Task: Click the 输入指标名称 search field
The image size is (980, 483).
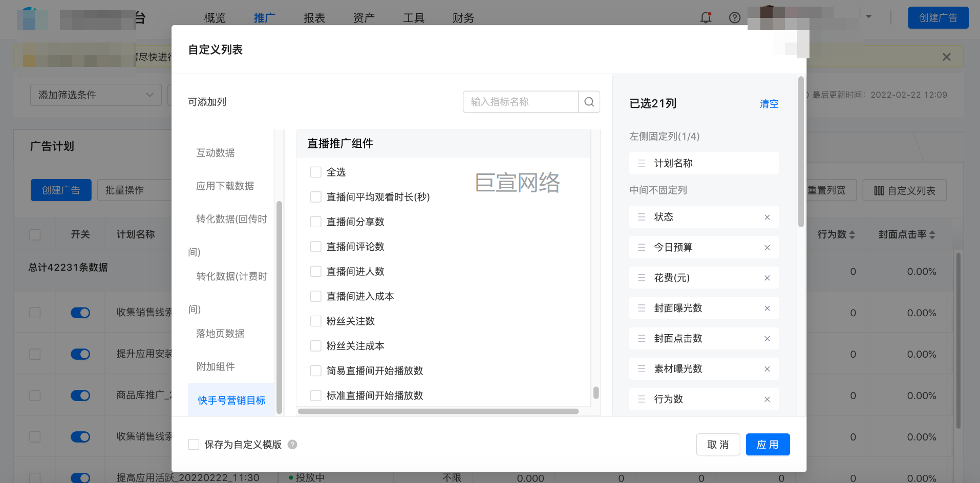Action: coord(520,102)
